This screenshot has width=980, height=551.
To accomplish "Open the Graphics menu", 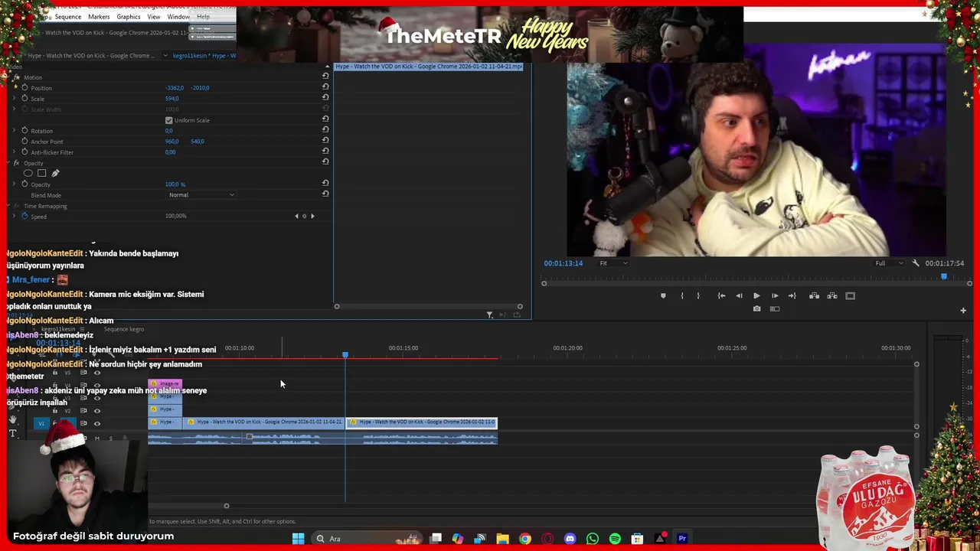I will 129,17.
